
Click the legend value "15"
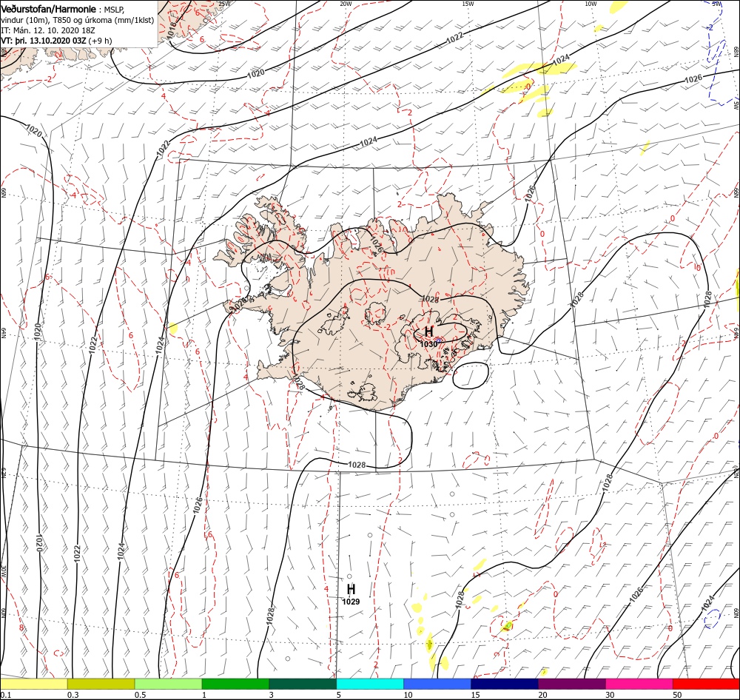pos(475,695)
